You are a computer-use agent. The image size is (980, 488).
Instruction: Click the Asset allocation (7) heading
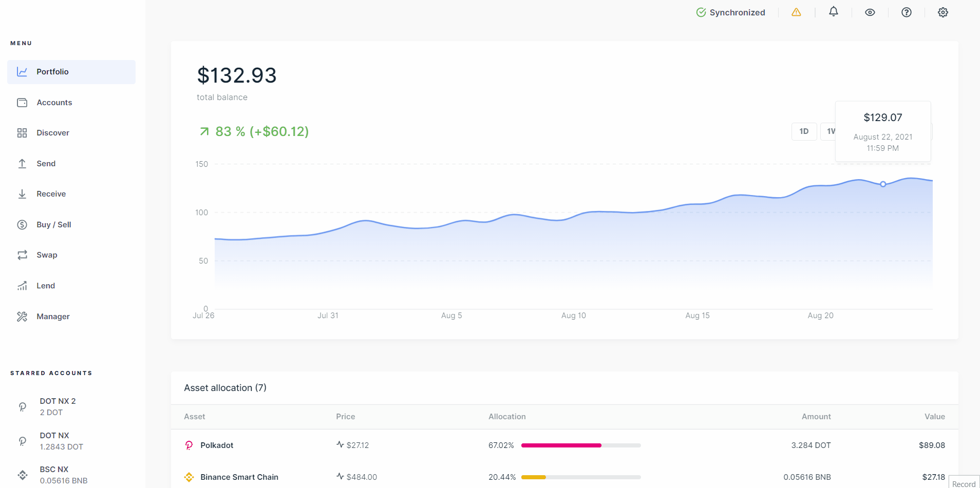pos(225,388)
